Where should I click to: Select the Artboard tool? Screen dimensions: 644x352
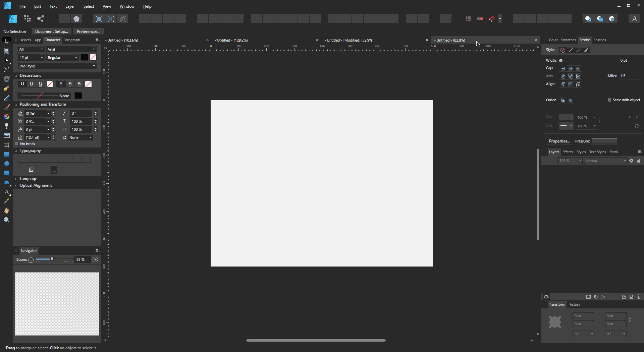[x=7, y=51]
